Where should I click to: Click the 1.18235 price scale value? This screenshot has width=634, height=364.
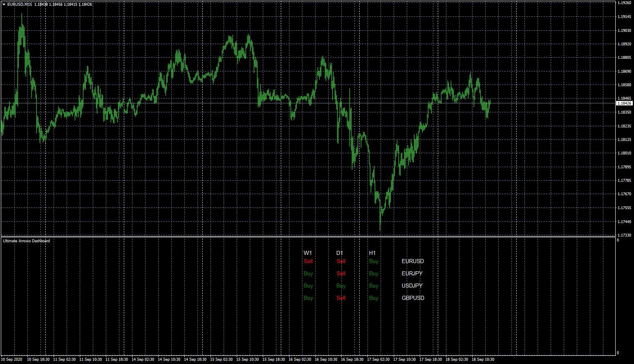click(624, 126)
